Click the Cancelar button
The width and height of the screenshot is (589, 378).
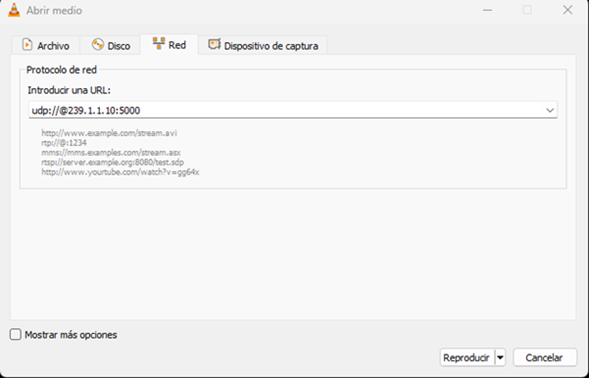545,357
